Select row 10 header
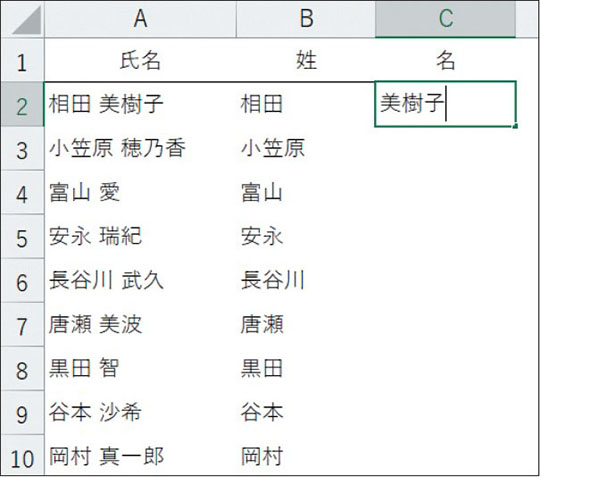Screen dimensions: 600x477 23,456
